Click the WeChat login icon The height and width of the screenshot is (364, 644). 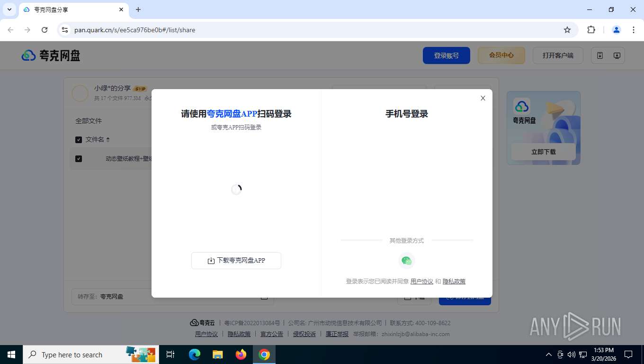tap(406, 261)
